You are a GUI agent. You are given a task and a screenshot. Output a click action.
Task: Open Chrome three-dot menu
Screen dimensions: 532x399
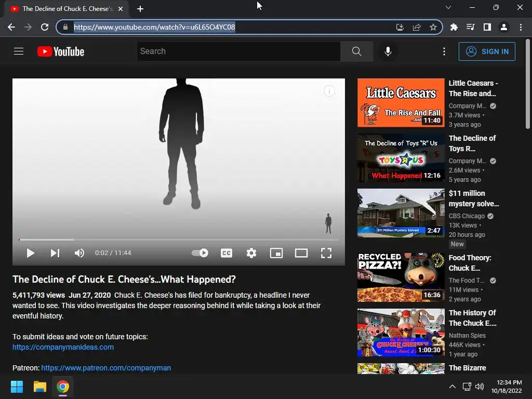[x=521, y=27]
